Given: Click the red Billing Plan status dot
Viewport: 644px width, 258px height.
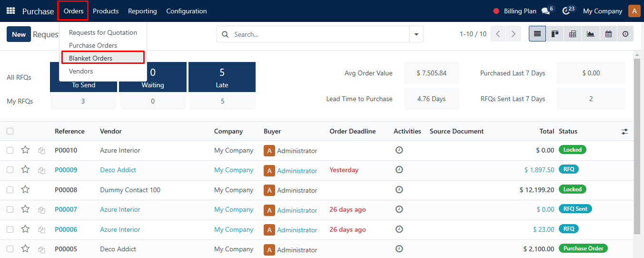Looking at the screenshot, I should (x=496, y=11).
